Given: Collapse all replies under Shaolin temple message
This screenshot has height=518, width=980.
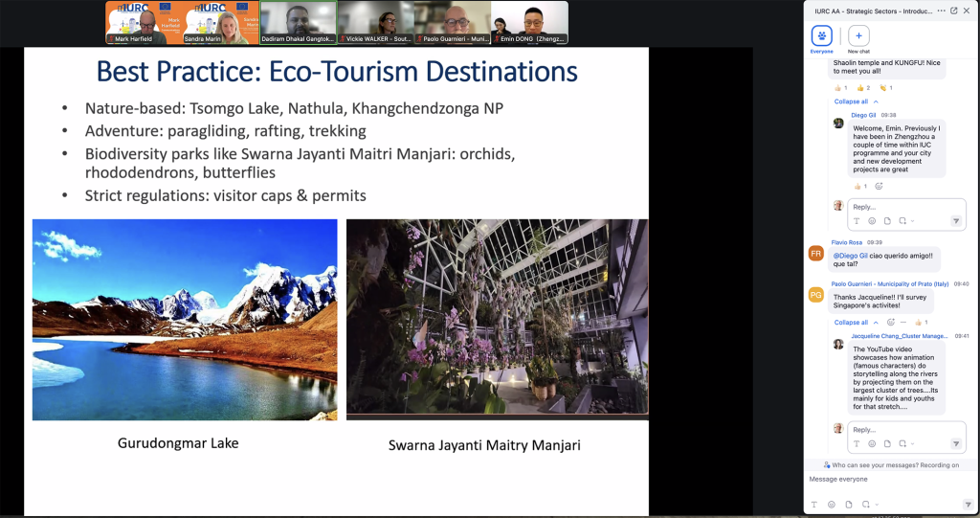Looking at the screenshot, I should (851, 101).
